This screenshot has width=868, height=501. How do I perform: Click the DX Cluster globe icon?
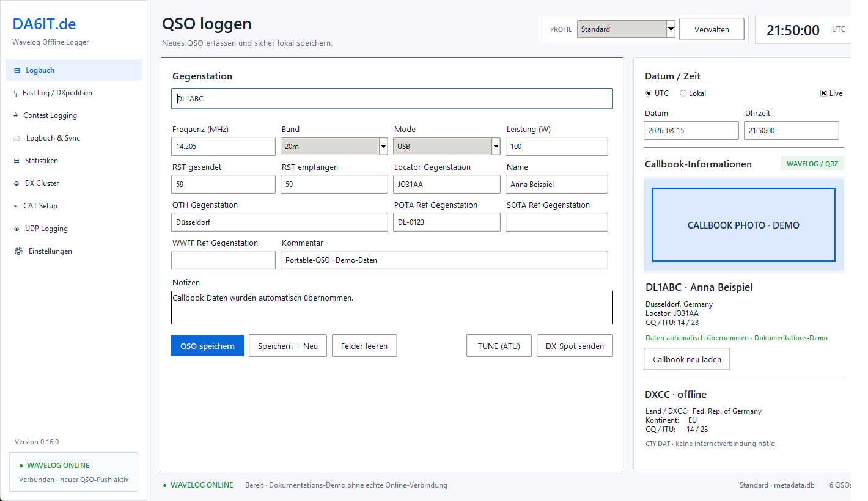(x=17, y=183)
